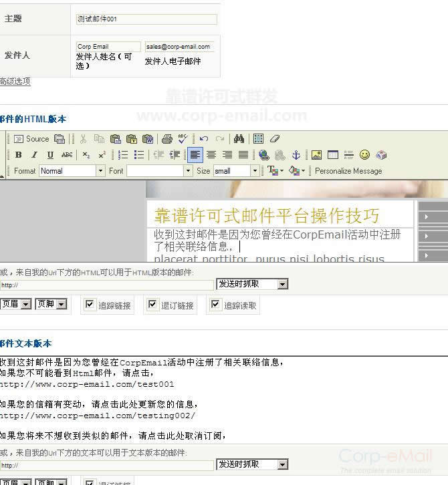This screenshot has width=448, height=485.
Task: Click the anchor icon
Action: point(296,155)
